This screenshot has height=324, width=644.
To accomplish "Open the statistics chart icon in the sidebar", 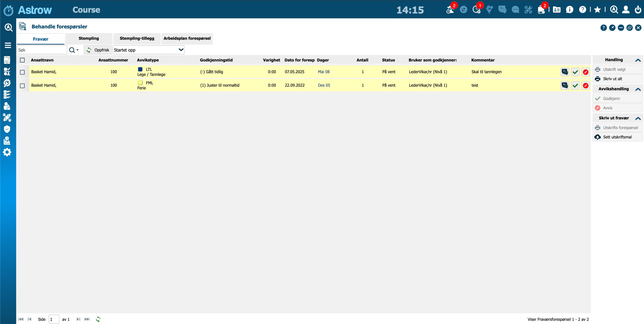I will tap(7, 141).
